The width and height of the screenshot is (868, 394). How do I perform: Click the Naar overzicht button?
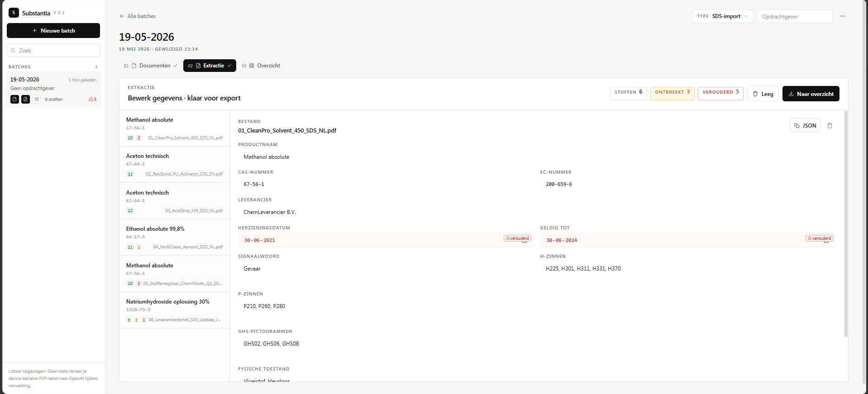click(811, 94)
